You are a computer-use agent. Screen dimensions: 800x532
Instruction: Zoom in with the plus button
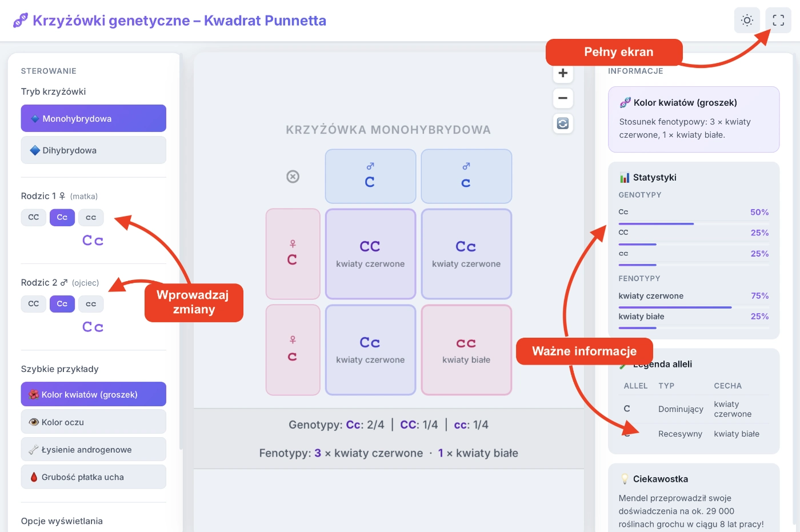[x=563, y=73]
